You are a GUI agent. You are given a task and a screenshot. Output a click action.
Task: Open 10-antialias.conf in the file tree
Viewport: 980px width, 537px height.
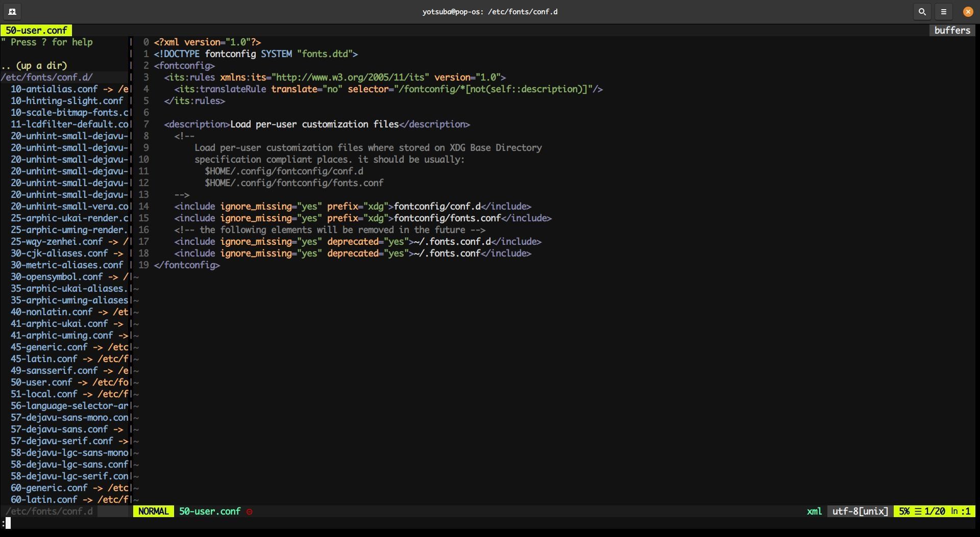pyautogui.click(x=54, y=89)
